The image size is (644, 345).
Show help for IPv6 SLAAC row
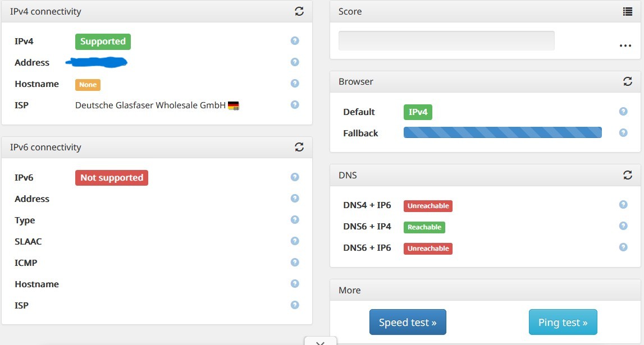295,241
